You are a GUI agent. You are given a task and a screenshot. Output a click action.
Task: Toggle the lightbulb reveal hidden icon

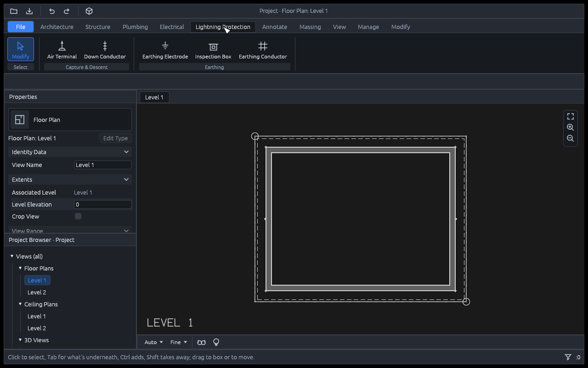point(216,342)
